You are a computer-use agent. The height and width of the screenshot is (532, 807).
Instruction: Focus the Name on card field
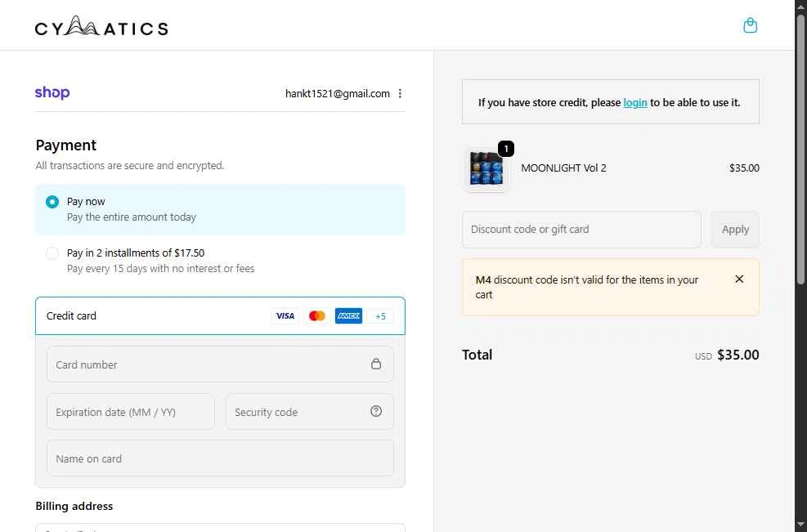click(x=220, y=458)
